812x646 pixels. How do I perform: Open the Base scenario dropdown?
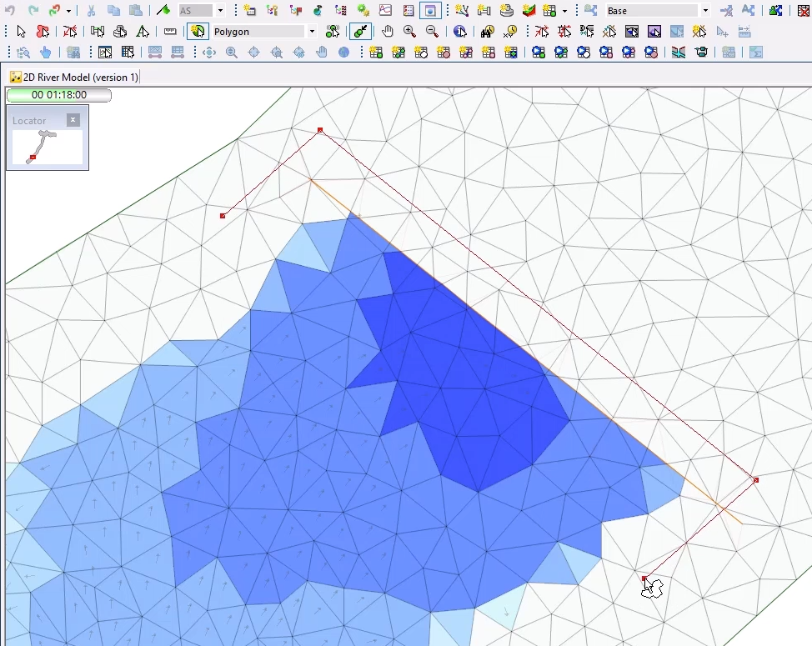[x=705, y=10]
